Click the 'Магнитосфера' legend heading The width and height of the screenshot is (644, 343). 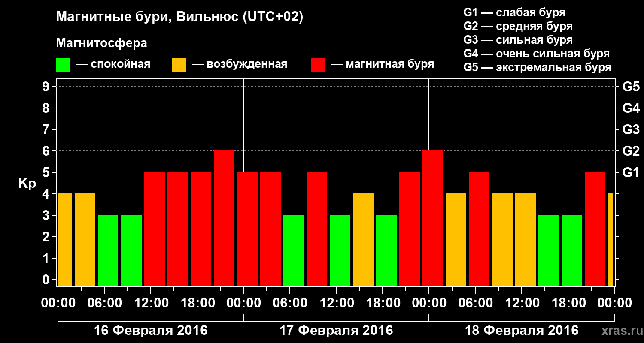101,43
